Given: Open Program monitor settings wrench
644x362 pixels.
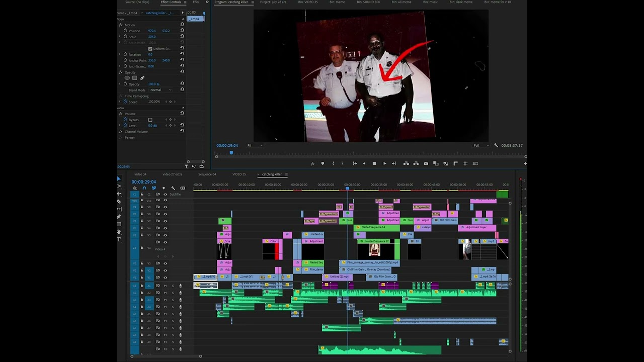Looking at the screenshot, I should pos(496,145).
